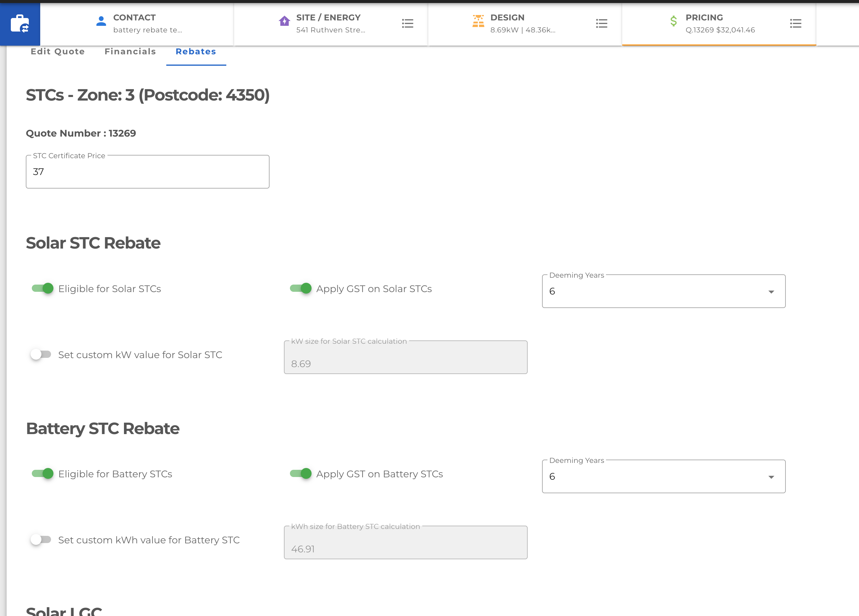Toggle Apply GST on Battery STCs
Image resolution: width=859 pixels, height=616 pixels.
click(301, 473)
